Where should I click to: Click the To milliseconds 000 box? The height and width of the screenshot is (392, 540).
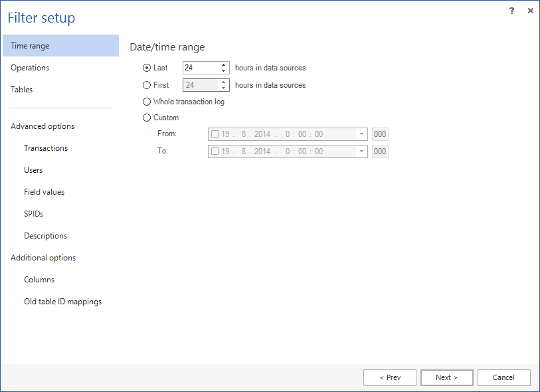pos(380,151)
